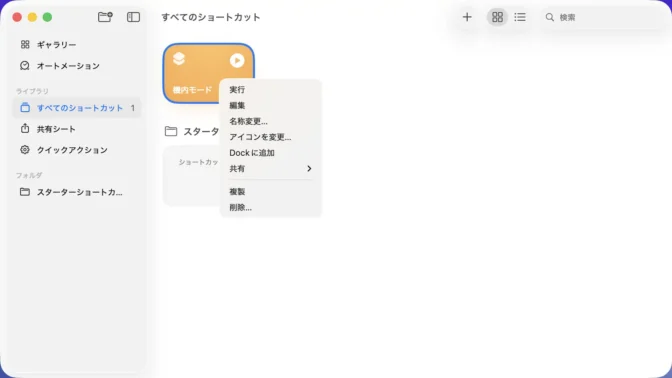Choose 名称変更... from context menu

[x=270, y=121]
